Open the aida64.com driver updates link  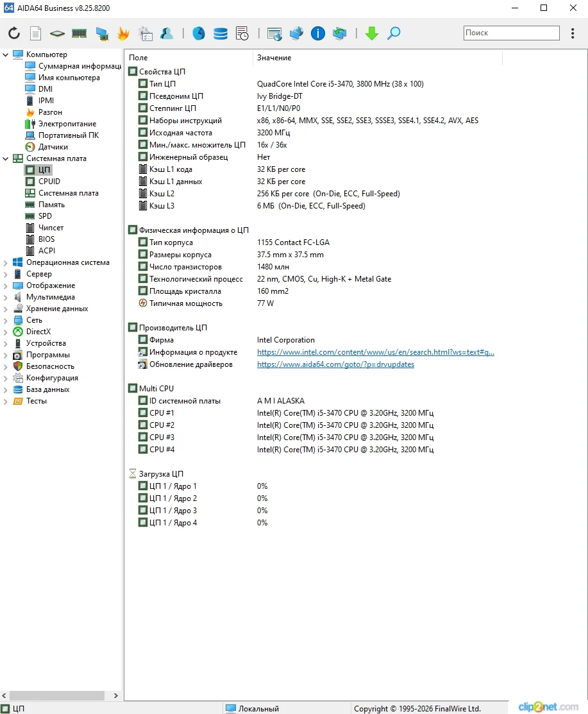click(335, 364)
